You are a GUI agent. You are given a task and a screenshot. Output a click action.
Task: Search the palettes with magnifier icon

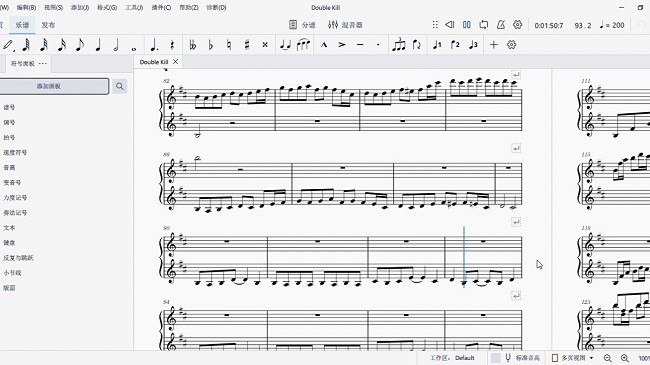[x=119, y=86]
